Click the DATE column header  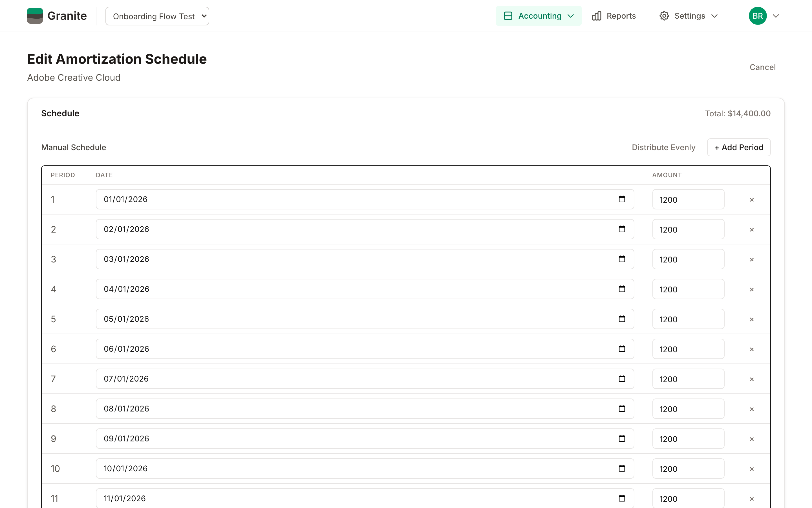[104, 175]
